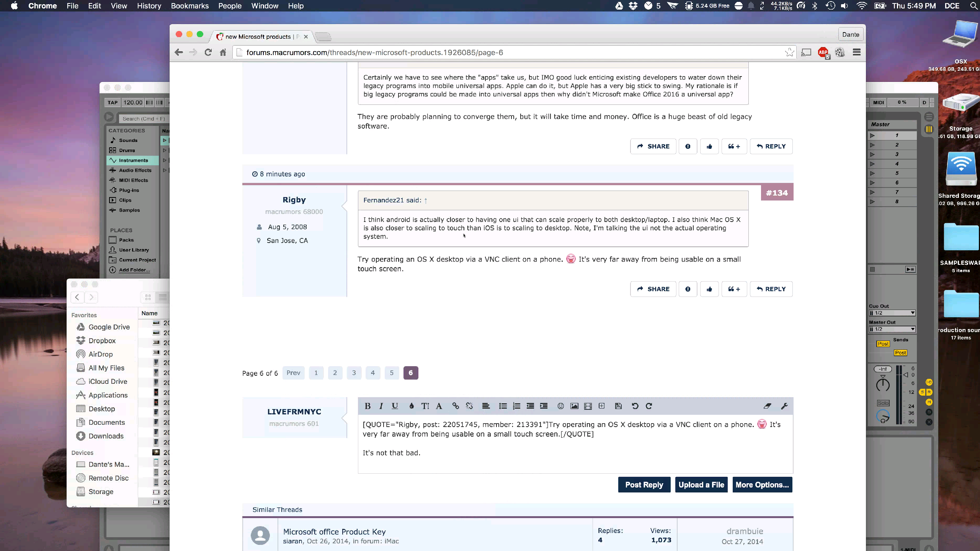
Task: Click the More Options... button
Action: 762,485
